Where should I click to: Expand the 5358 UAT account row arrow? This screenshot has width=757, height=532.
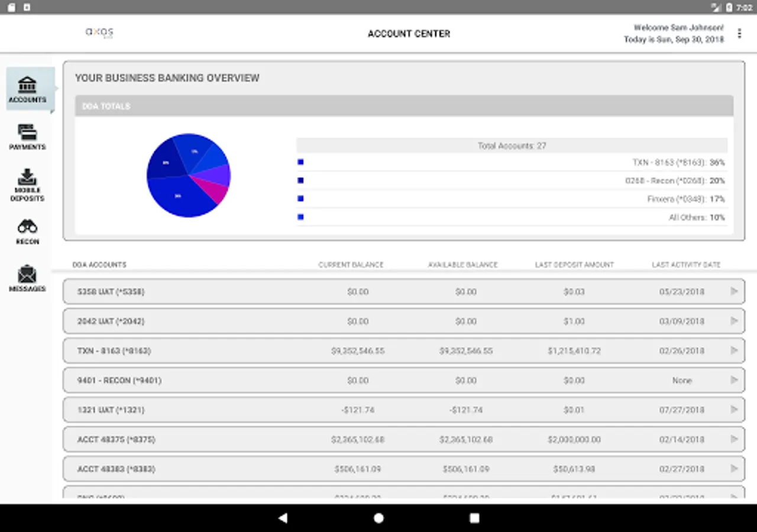[x=734, y=291]
